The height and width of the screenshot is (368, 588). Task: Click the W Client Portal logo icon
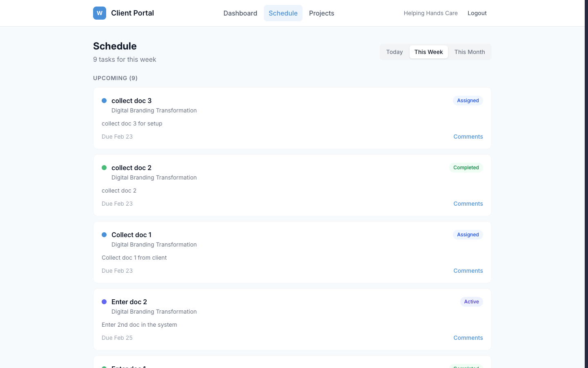point(99,13)
